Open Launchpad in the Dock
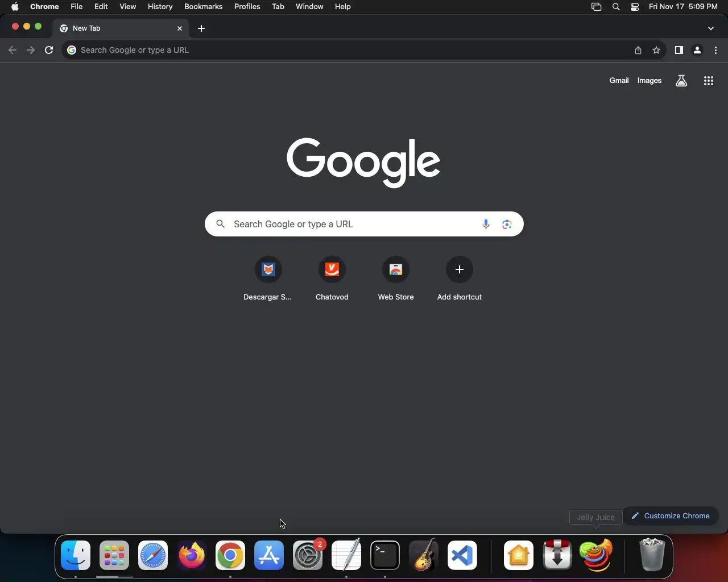This screenshot has width=728, height=582. pyautogui.click(x=114, y=555)
